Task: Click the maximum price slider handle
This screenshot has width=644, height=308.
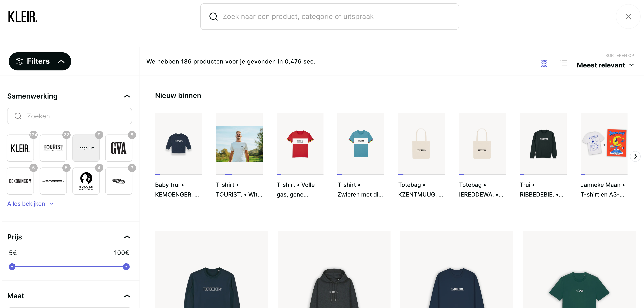Action: [126, 267]
